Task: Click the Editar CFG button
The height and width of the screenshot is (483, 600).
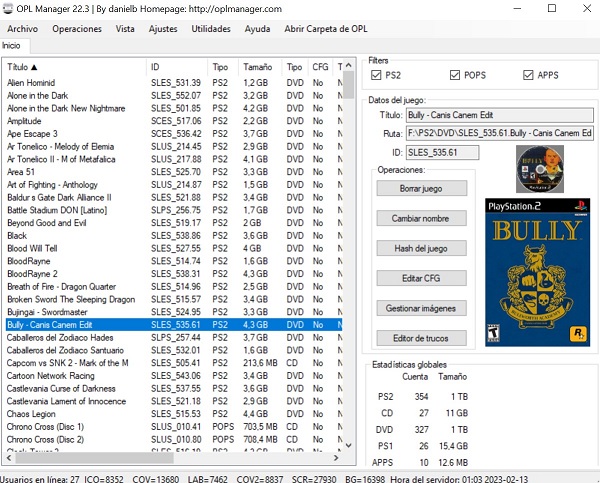Action: (x=421, y=278)
